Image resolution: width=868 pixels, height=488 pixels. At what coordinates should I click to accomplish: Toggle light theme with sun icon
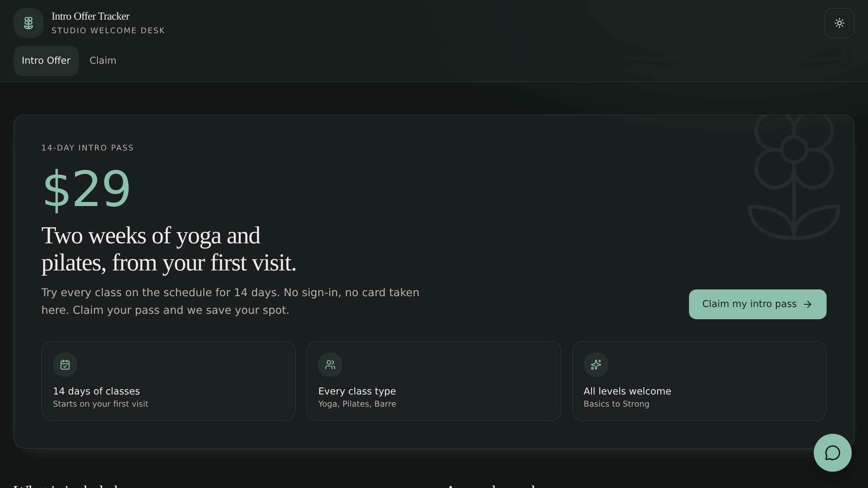pos(839,23)
